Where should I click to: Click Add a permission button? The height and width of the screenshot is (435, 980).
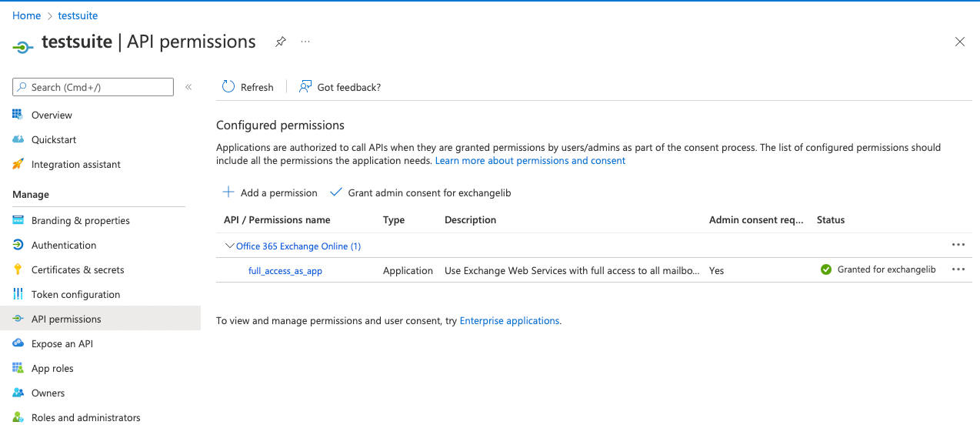(x=270, y=192)
